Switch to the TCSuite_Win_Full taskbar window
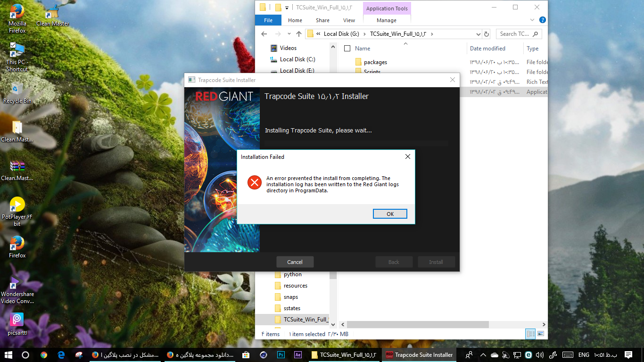Screen dimensions: 644x362 point(344,354)
